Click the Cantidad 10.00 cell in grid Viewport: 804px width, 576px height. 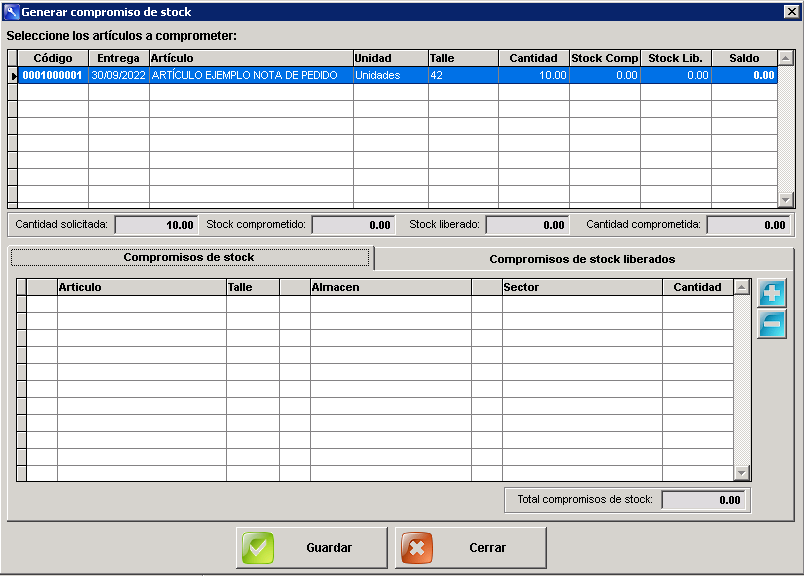[534, 75]
